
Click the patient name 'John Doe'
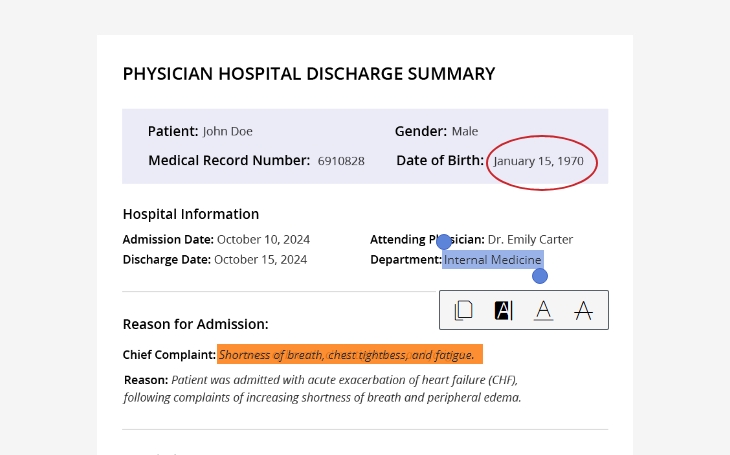[x=227, y=131]
